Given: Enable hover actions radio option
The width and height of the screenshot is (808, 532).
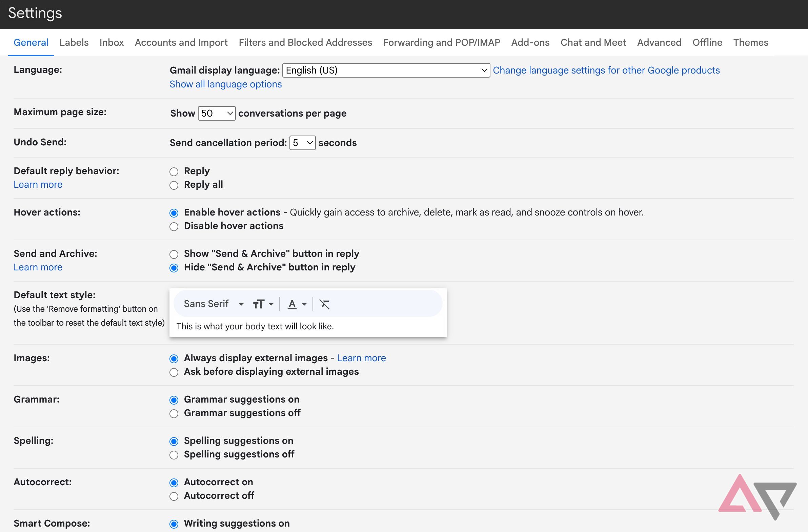Looking at the screenshot, I should [x=174, y=213].
